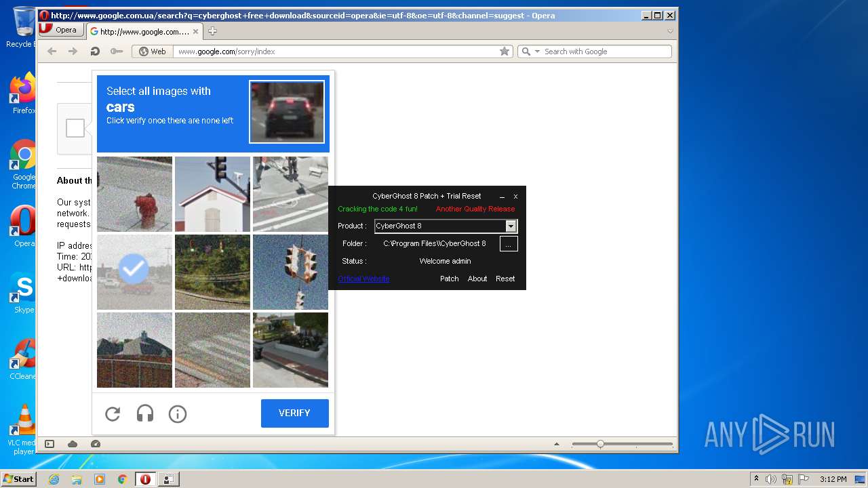868x488 pixels.
Task: Click About in the CyberGhost patcher
Action: point(477,279)
